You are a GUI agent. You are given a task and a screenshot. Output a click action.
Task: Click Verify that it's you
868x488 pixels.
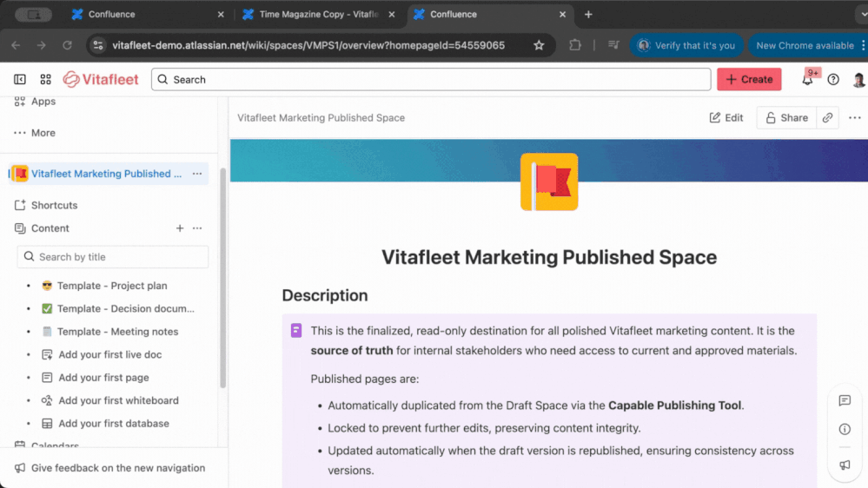coord(686,45)
